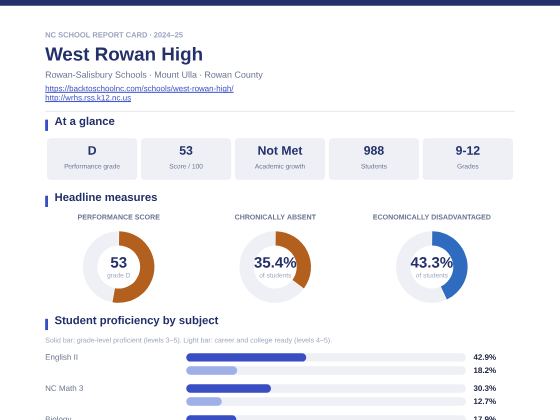Click the PERFORMANCE SCORE label
560x420 pixels.
[x=119, y=217]
